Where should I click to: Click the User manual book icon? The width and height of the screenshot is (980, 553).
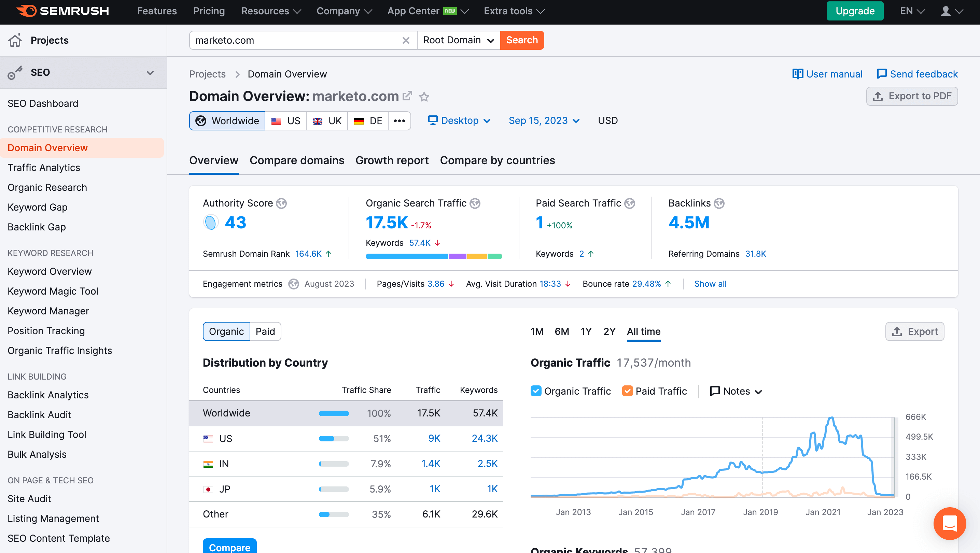coord(797,74)
